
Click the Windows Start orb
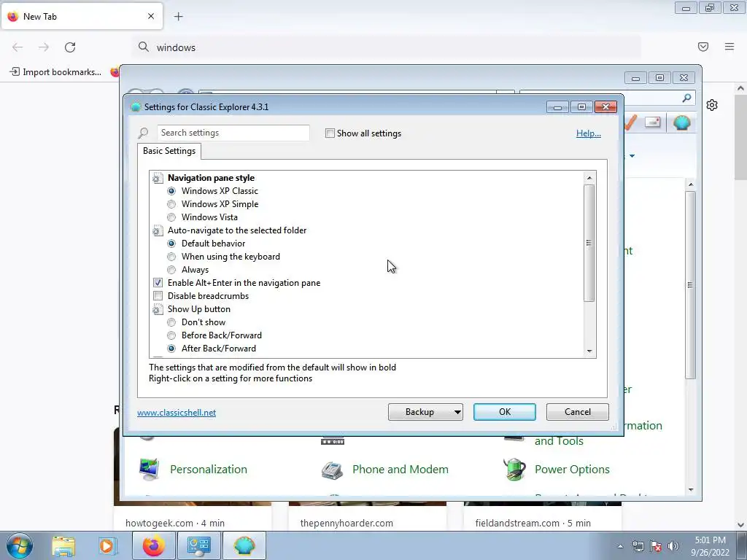click(x=20, y=545)
